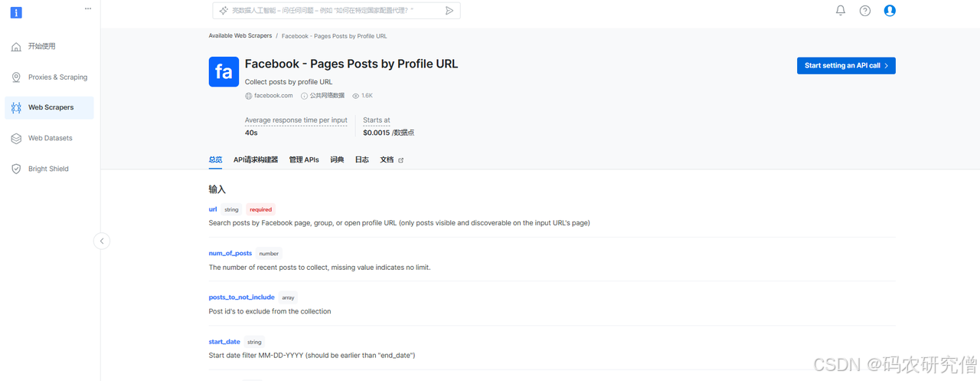Viewport: 980px width, 381px height.
Task: Collapse the sidebar with chevron button
Action: click(102, 241)
